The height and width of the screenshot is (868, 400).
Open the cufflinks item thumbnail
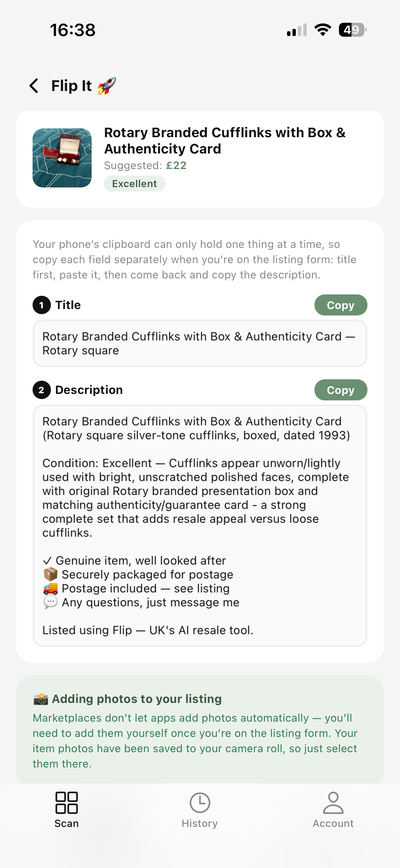62,158
